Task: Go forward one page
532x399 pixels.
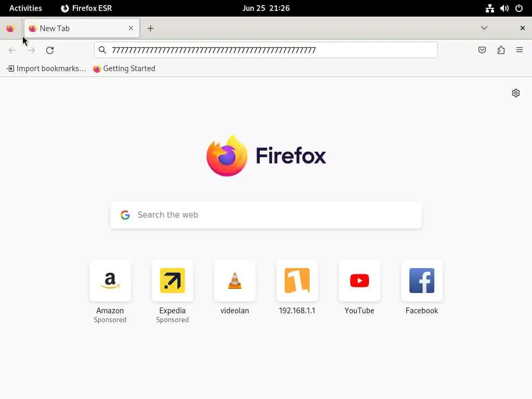Action: click(31, 50)
